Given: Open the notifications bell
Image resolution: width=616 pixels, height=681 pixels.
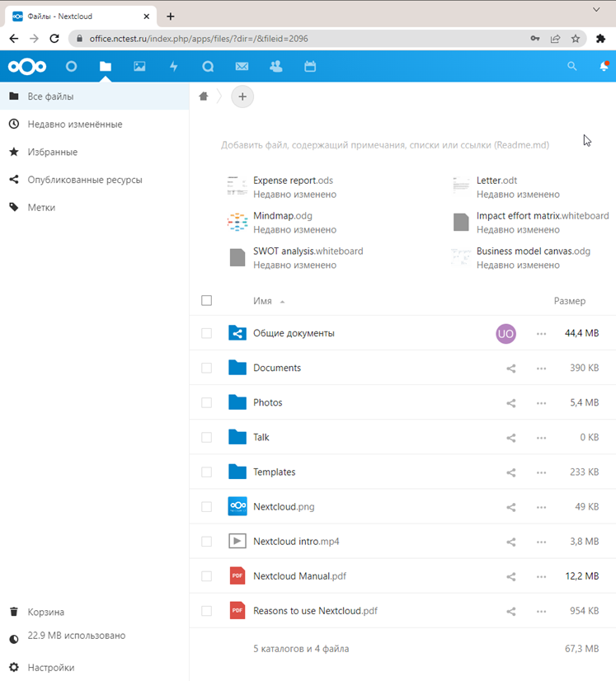Looking at the screenshot, I should [604, 67].
